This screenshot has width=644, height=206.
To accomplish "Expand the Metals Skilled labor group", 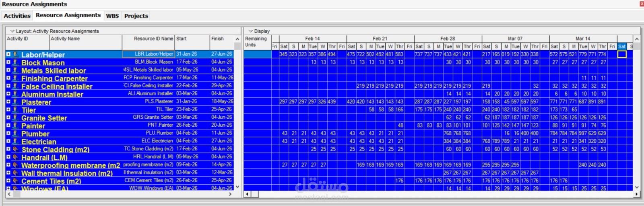I will [x=8, y=70].
